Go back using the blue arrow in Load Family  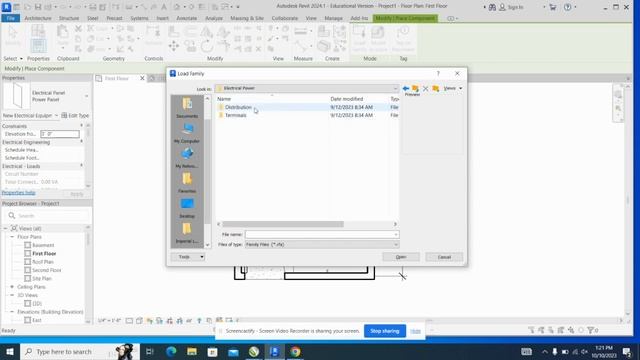[406, 88]
